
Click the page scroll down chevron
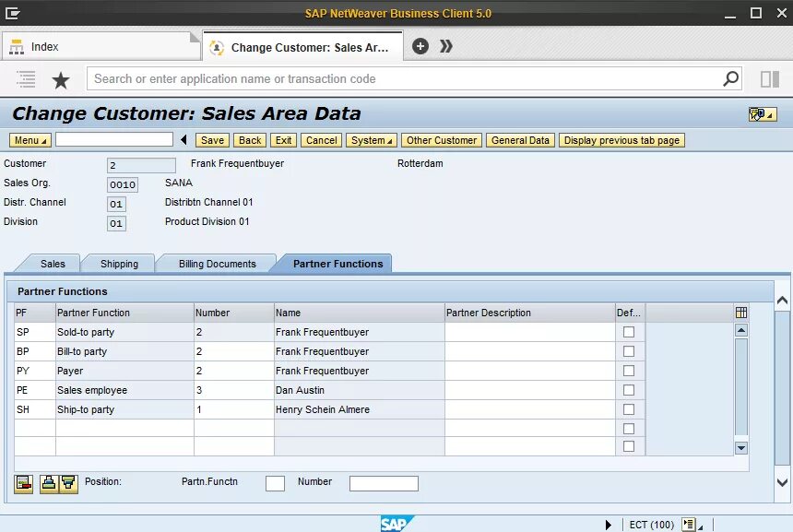click(782, 482)
